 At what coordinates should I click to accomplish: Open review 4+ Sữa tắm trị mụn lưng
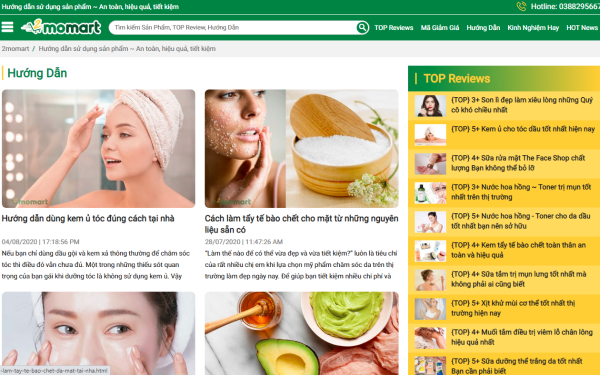(518, 279)
